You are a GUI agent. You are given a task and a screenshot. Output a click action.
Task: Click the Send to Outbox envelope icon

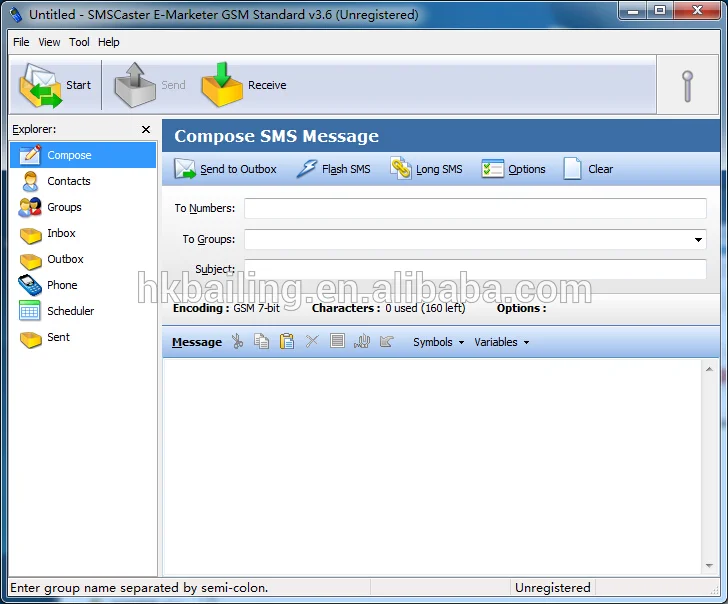(x=185, y=169)
